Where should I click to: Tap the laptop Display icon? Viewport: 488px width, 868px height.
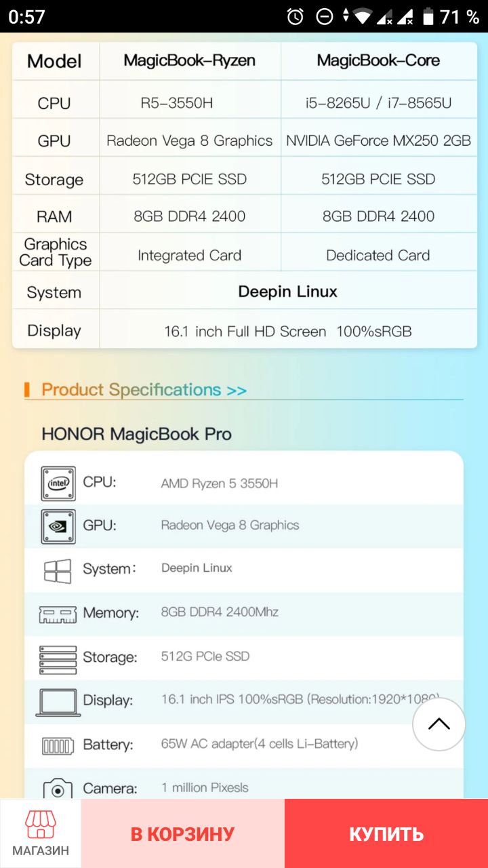tap(58, 703)
